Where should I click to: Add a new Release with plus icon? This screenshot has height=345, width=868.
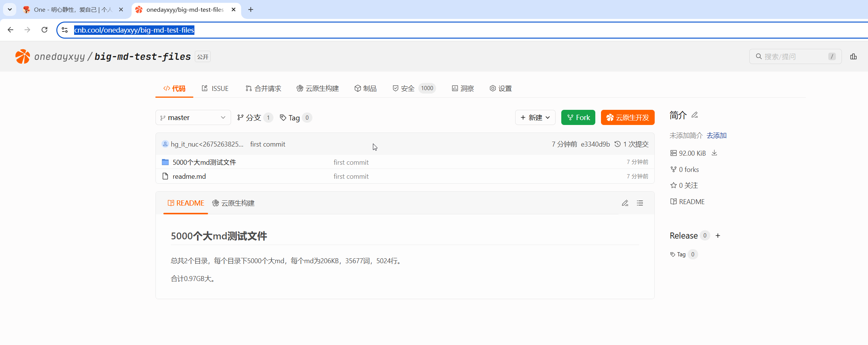pos(718,236)
